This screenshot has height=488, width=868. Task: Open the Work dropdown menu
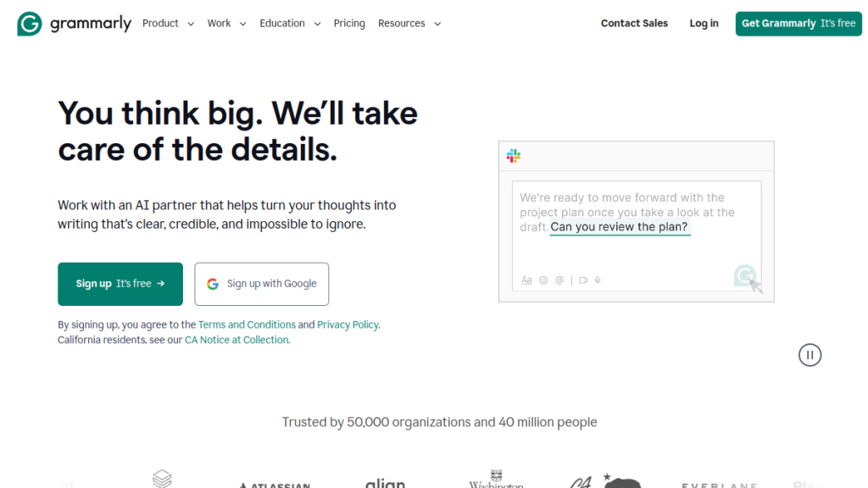point(226,24)
